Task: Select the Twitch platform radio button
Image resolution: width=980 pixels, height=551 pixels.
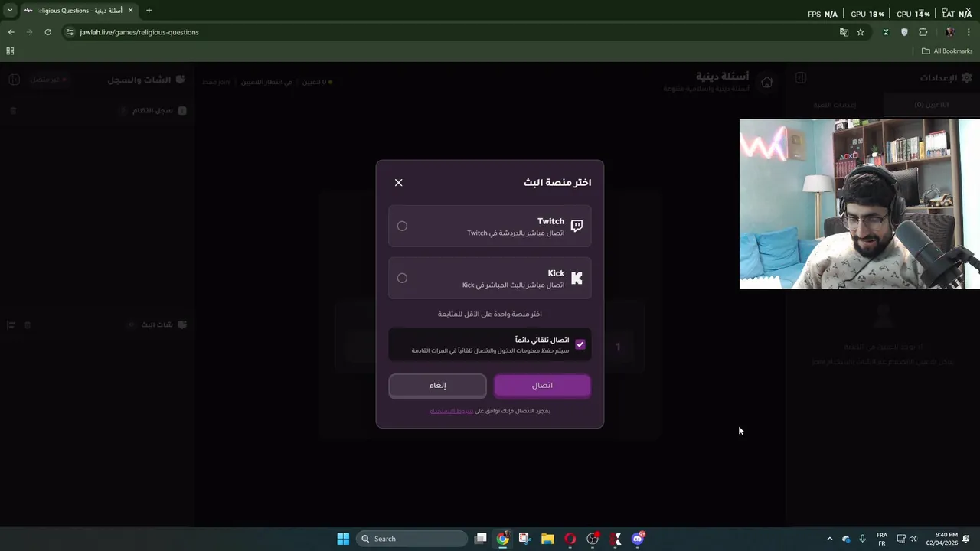Action: [x=402, y=226]
